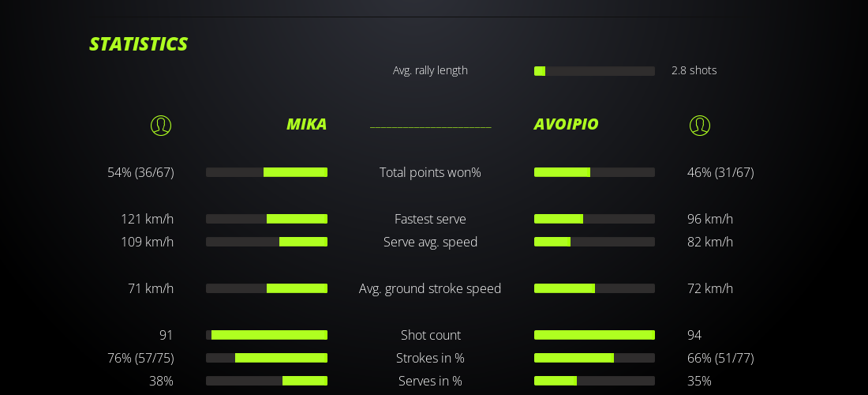Click Mika's Total points won bar
The image size is (868, 395).
[267, 172]
